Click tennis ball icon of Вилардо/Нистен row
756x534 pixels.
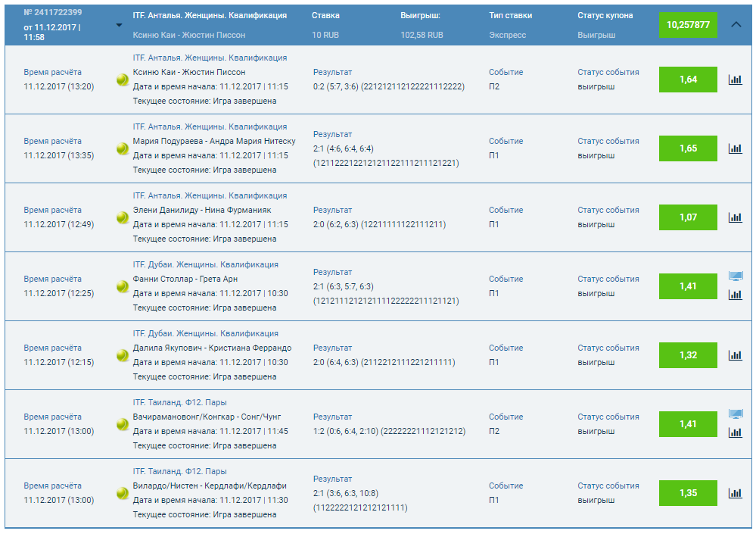pos(123,494)
